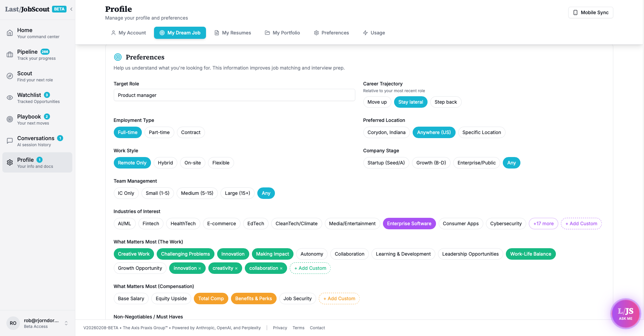Click the Playbook target icon
644x336 pixels.
(x=10, y=119)
